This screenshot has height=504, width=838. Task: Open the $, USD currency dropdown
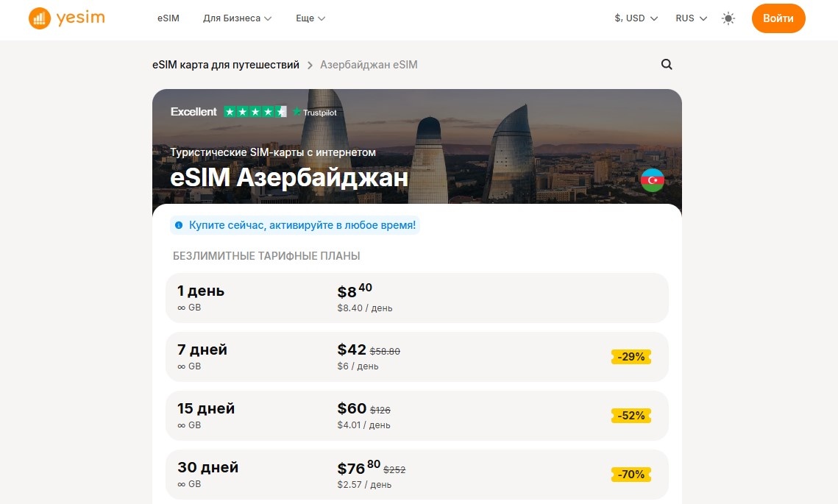click(636, 18)
